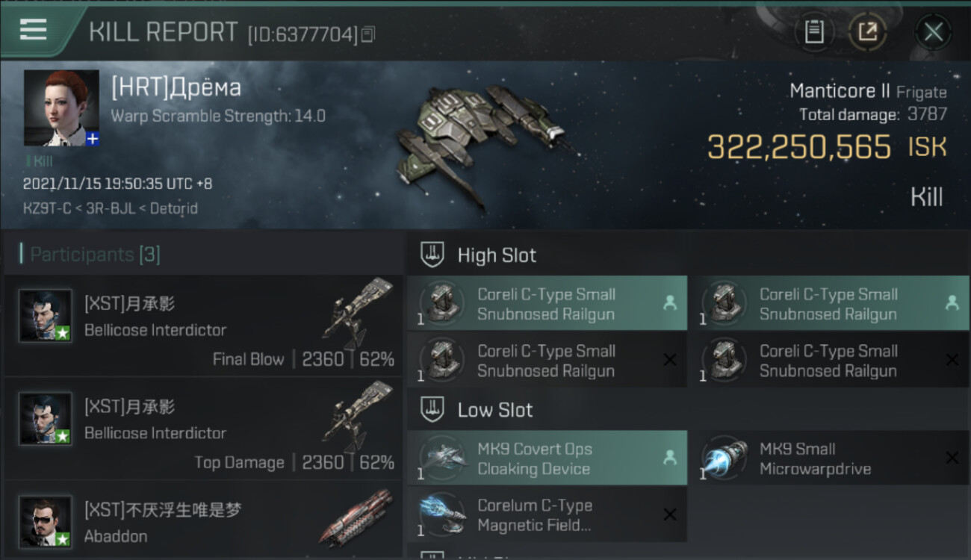Select the MK9 Covert Ops Cloaking Device
Image resolution: width=971 pixels, height=560 pixels.
pyautogui.click(x=547, y=458)
